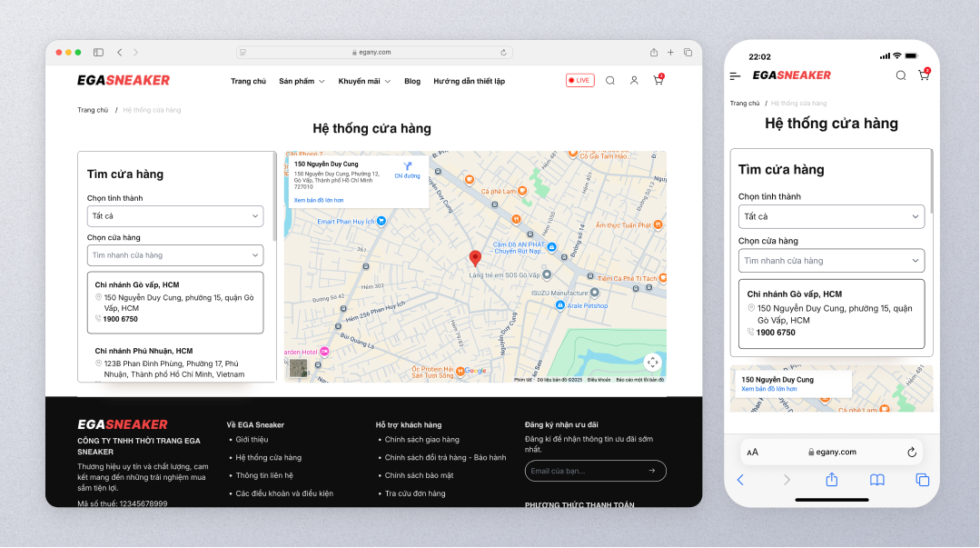Open mobile Safari bookmarks icon

(876, 480)
